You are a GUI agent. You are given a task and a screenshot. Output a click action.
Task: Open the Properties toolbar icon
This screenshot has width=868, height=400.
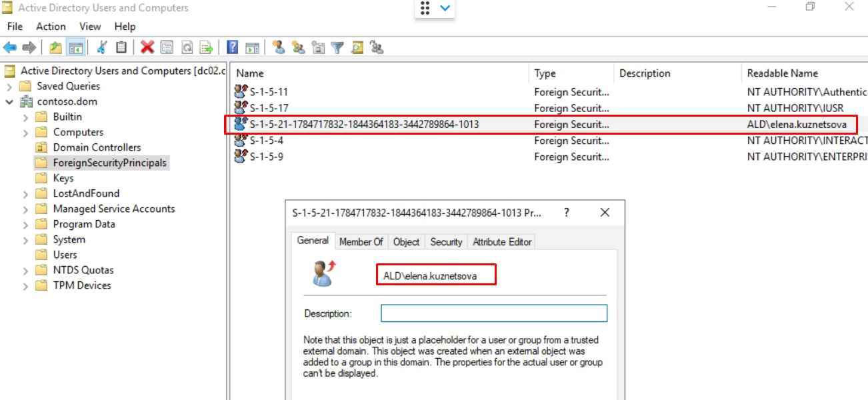tap(167, 47)
